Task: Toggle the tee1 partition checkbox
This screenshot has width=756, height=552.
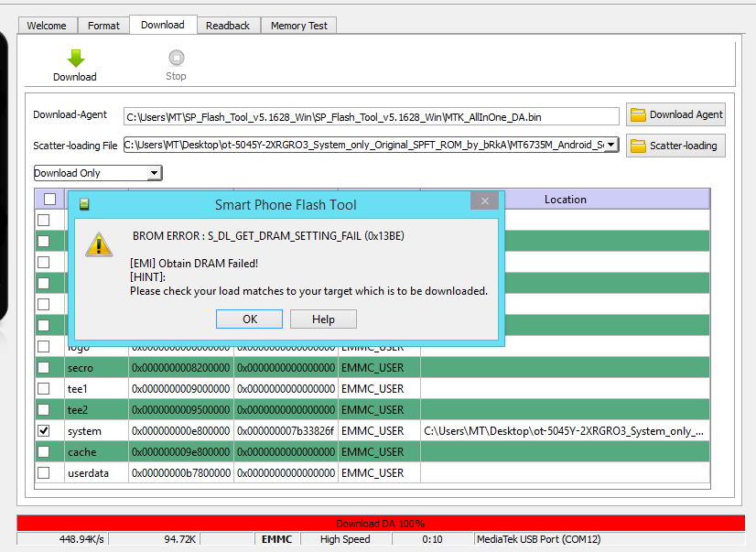Action: pos(43,388)
